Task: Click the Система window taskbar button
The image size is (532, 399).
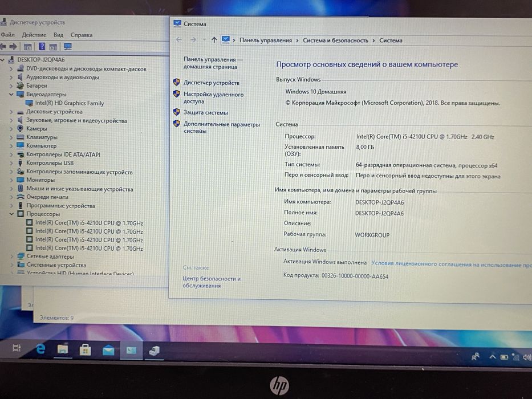Action: [131, 351]
